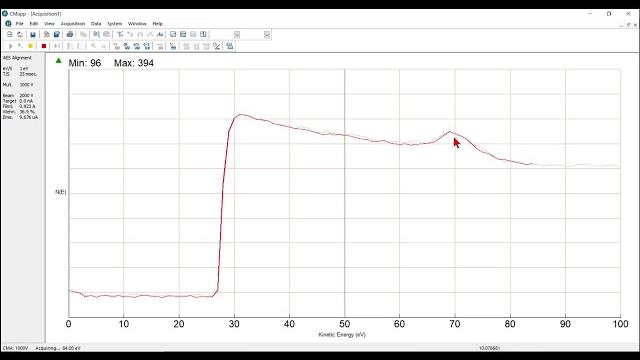Click the Kinetic Energy (eV) axis label
Screen dimensions: 640x360
tap(342, 335)
